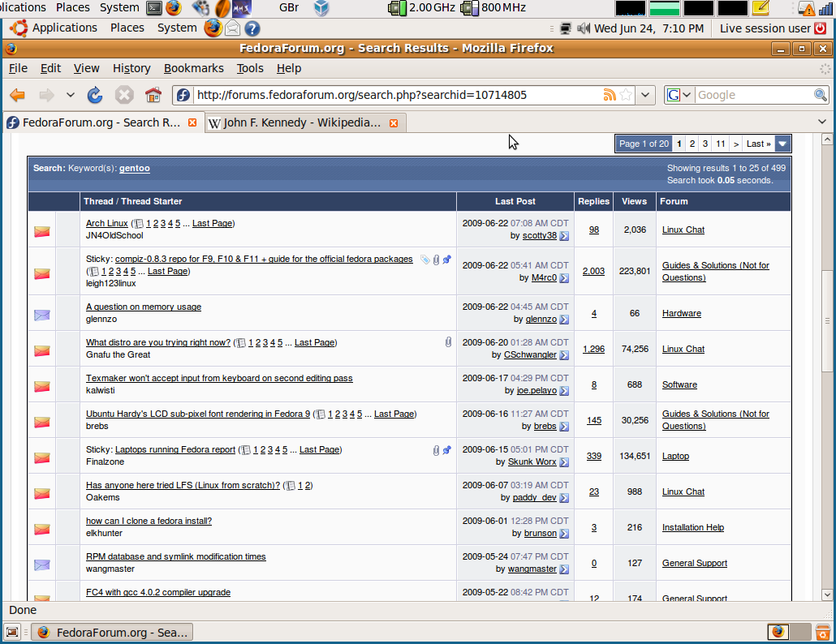Viewport: 836px width, 644px height.
Task: Go to last post by brunson
Action: [564, 534]
